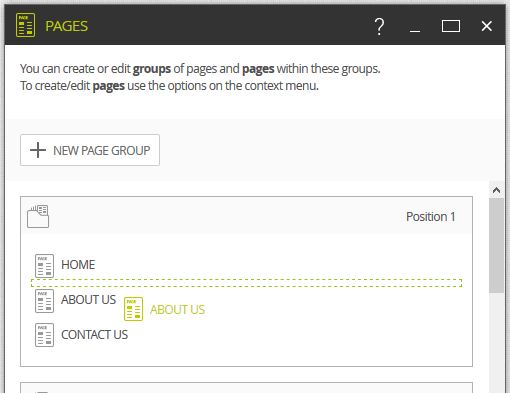This screenshot has width=510, height=393.
Task: Select the HOME page name
Action: pyautogui.click(x=78, y=265)
